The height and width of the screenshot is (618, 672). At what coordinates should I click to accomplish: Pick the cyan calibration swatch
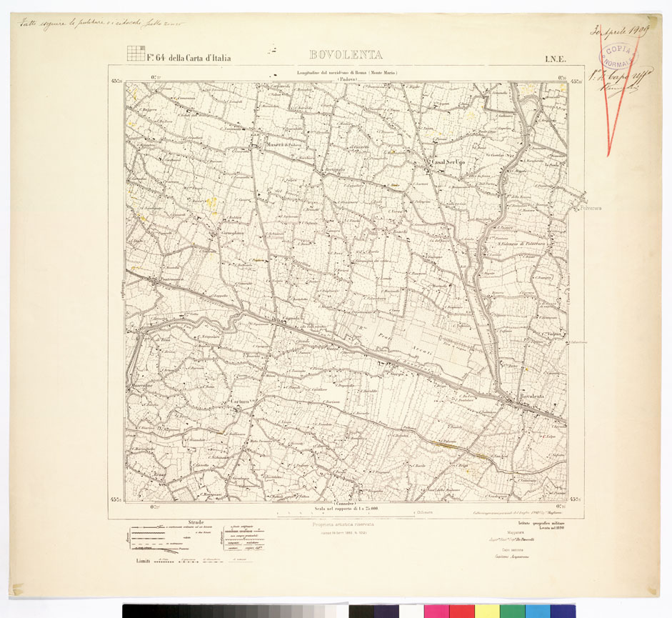point(537,611)
